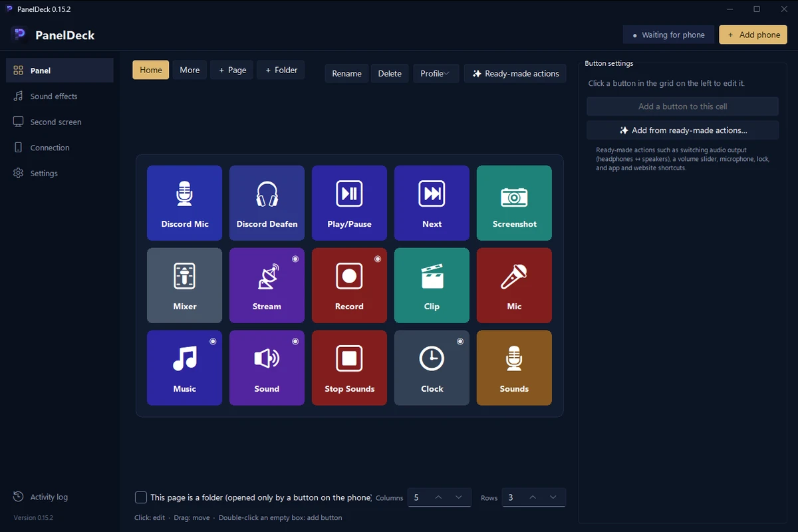Select the Stop Sounds tile

[349, 368]
